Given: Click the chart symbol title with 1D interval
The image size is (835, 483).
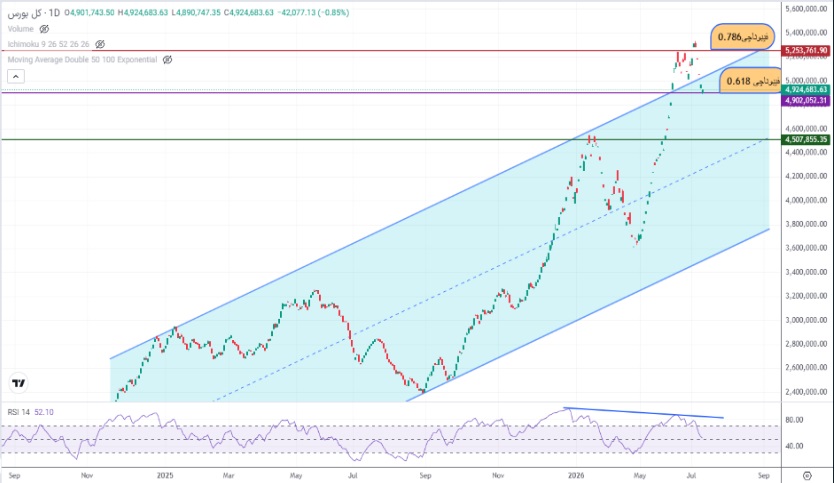Looking at the screenshot, I should click(34, 12).
